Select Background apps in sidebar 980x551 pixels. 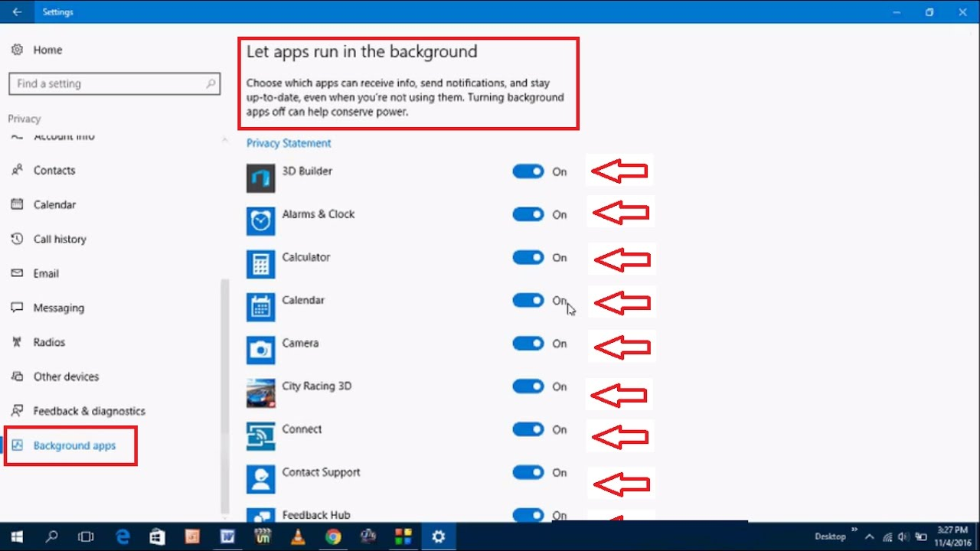pyautogui.click(x=74, y=446)
